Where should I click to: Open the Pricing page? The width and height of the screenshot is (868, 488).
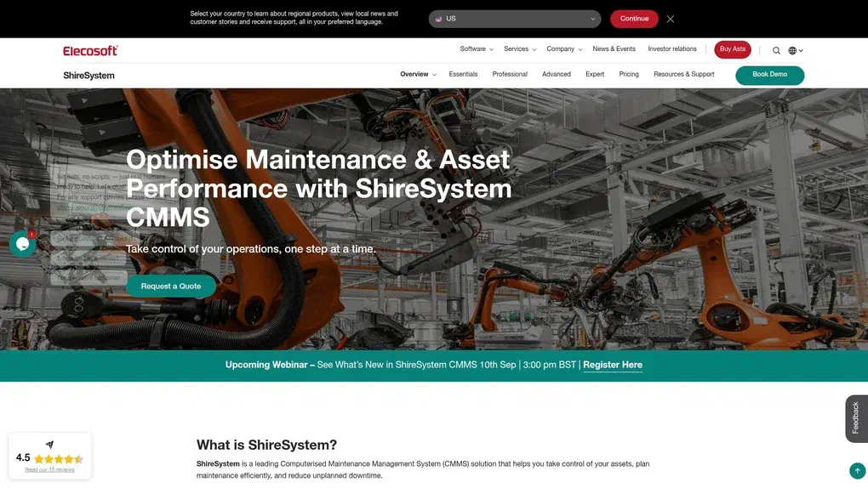click(629, 74)
